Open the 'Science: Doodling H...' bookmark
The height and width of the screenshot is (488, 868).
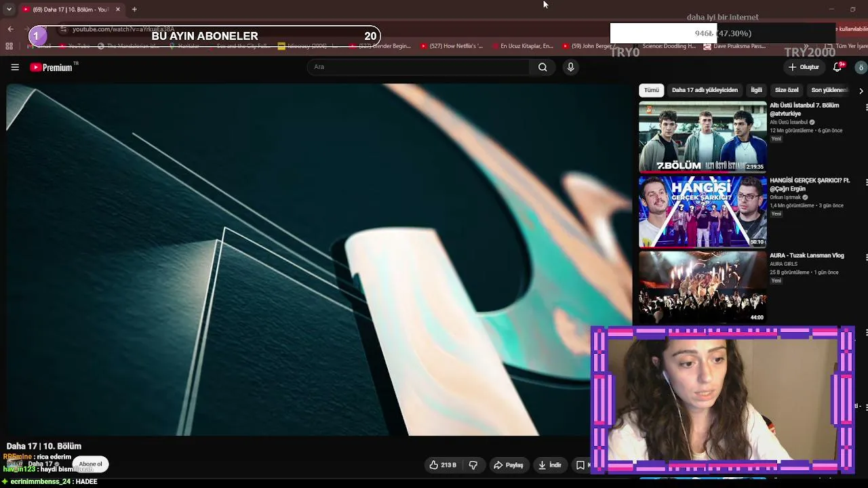[664, 46]
